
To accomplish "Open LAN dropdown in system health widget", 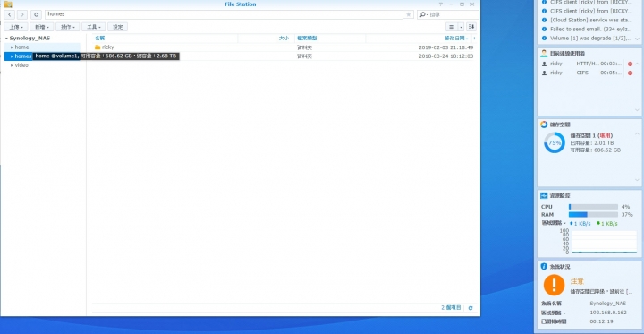I will (x=554, y=313).
